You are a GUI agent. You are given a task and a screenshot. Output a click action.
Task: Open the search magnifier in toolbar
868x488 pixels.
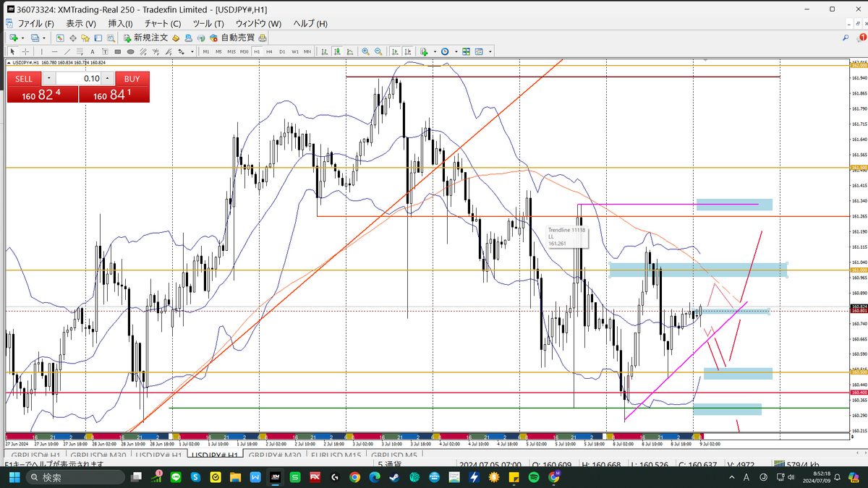846,38
